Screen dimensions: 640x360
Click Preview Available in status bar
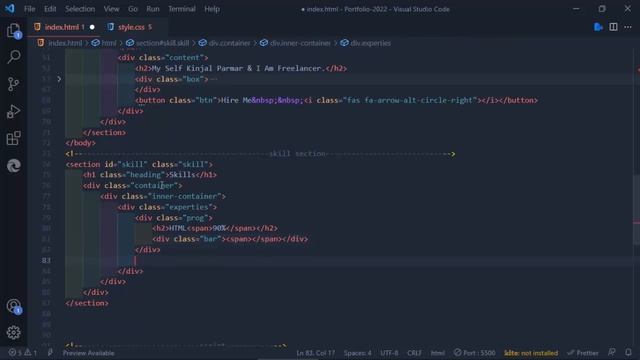[89, 353]
